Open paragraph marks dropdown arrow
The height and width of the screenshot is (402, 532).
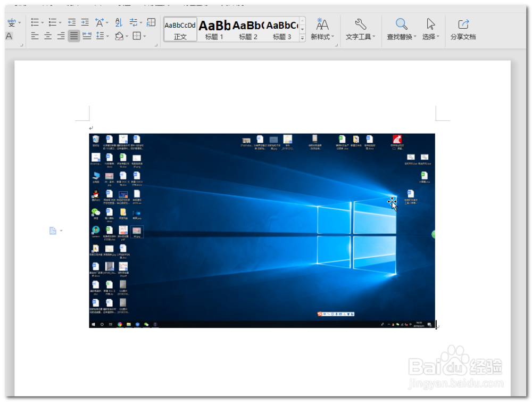[x=141, y=23]
